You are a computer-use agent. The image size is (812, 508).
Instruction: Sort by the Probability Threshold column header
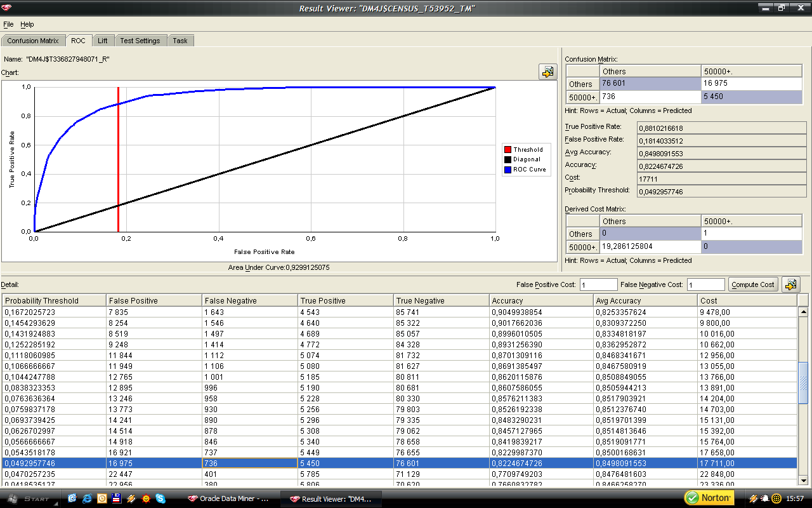point(55,300)
